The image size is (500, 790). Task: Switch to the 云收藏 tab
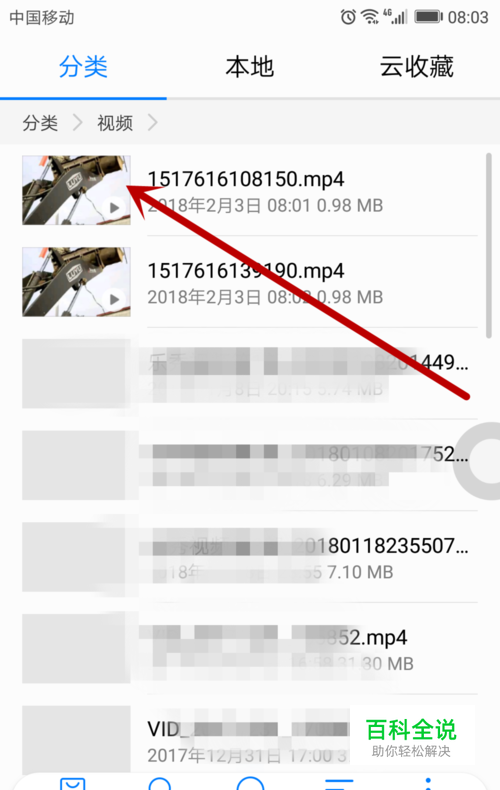coord(416,67)
